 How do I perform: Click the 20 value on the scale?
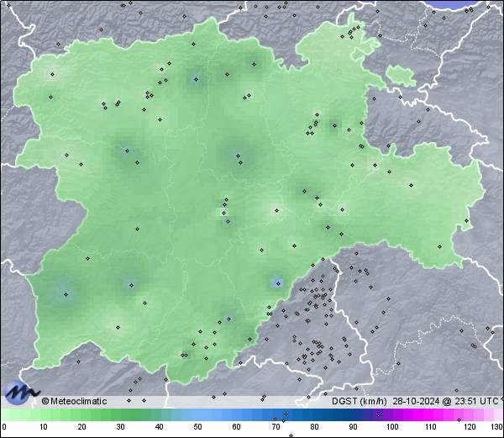click(82, 427)
